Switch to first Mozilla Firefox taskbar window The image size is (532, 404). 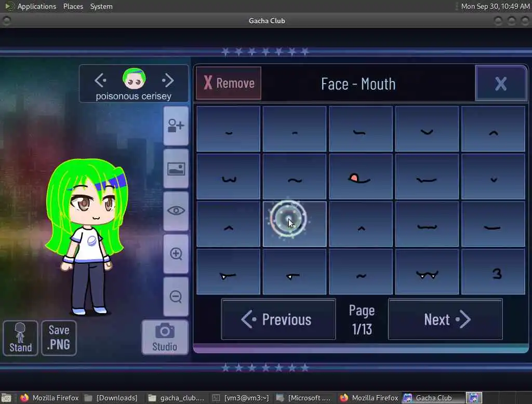pos(49,398)
